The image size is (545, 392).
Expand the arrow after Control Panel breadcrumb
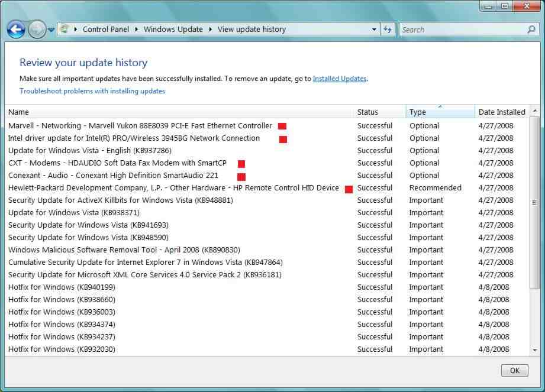point(136,30)
